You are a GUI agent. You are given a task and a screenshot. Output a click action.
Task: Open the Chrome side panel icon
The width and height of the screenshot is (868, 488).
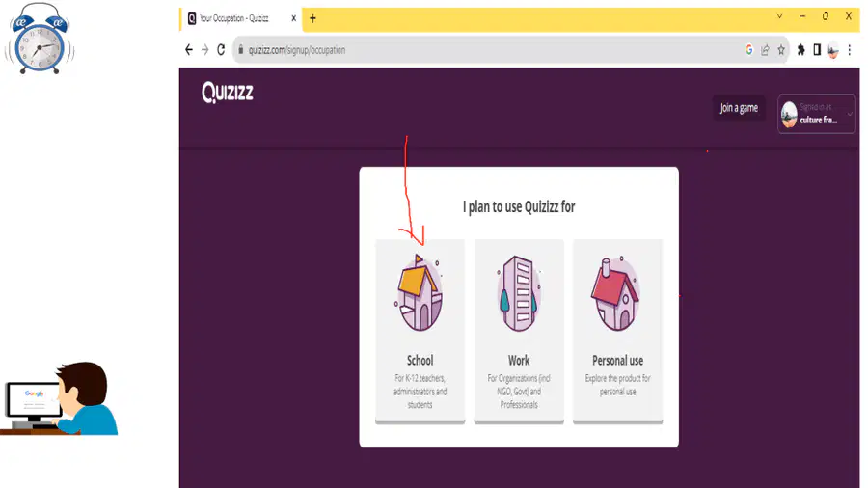click(x=817, y=50)
